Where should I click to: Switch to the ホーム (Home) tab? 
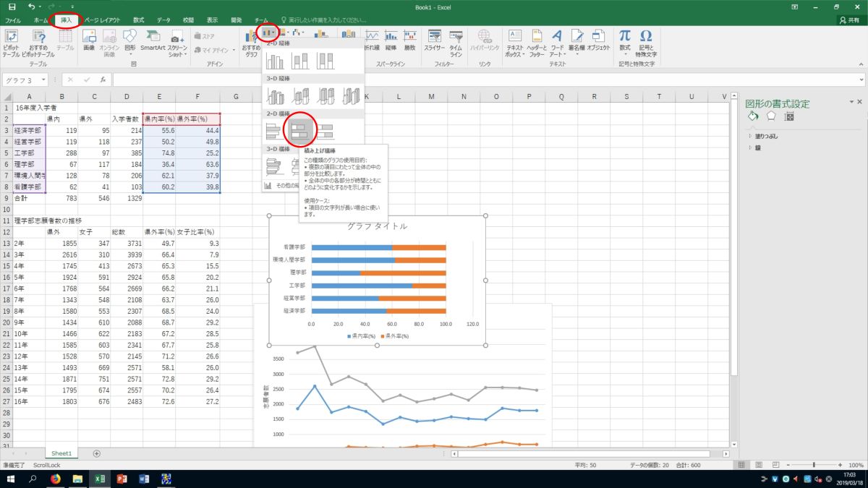coord(41,20)
